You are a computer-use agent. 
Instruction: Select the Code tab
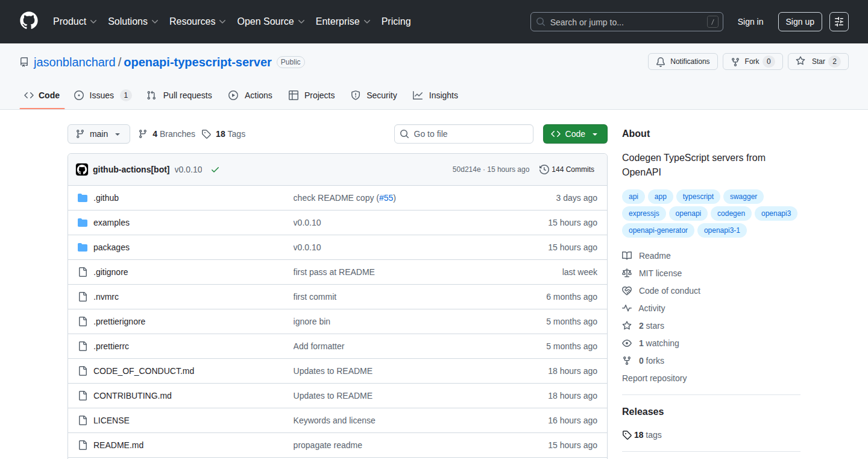pyautogui.click(x=42, y=95)
